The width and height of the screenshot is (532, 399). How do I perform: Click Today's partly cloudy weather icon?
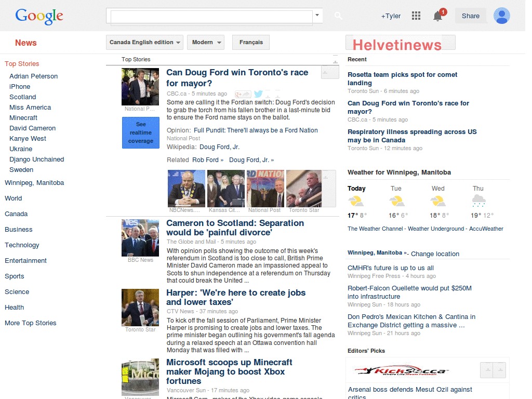(355, 201)
